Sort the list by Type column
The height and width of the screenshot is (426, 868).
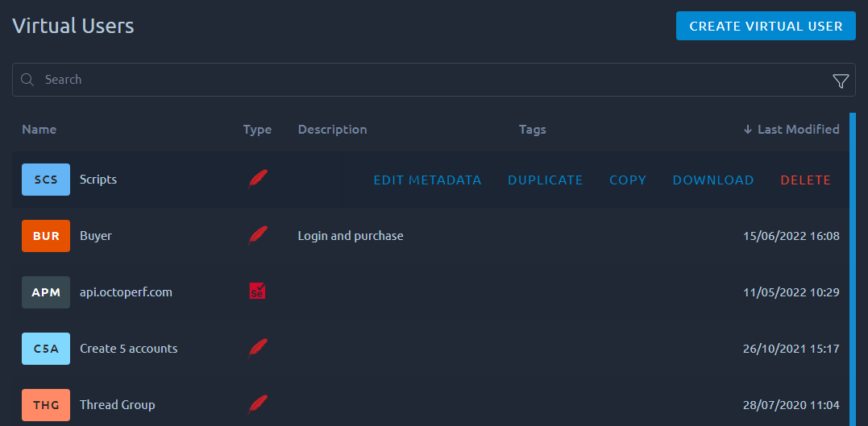click(257, 130)
